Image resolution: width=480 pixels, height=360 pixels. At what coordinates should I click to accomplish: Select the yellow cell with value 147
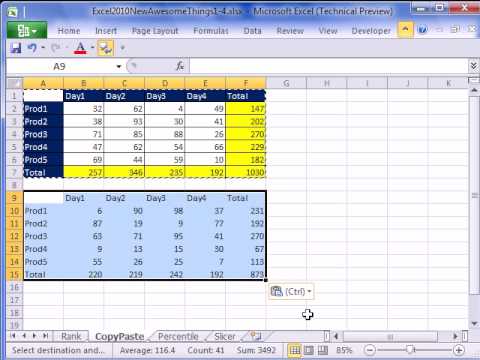click(x=246, y=109)
